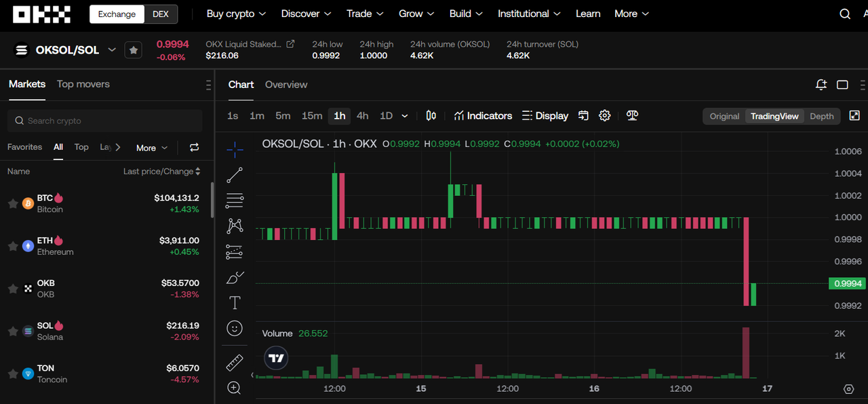This screenshot has height=404, width=868.
Task: Toggle favorite star for OKB
Action: tap(13, 289)
